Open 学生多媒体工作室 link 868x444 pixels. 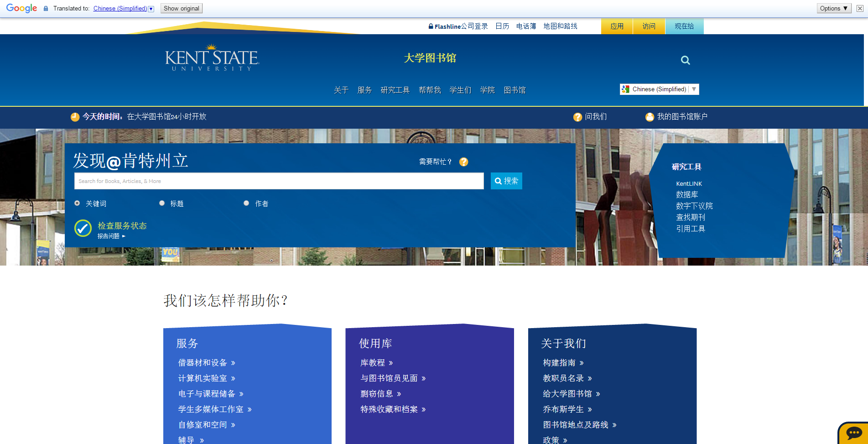[x=215, y=409]
